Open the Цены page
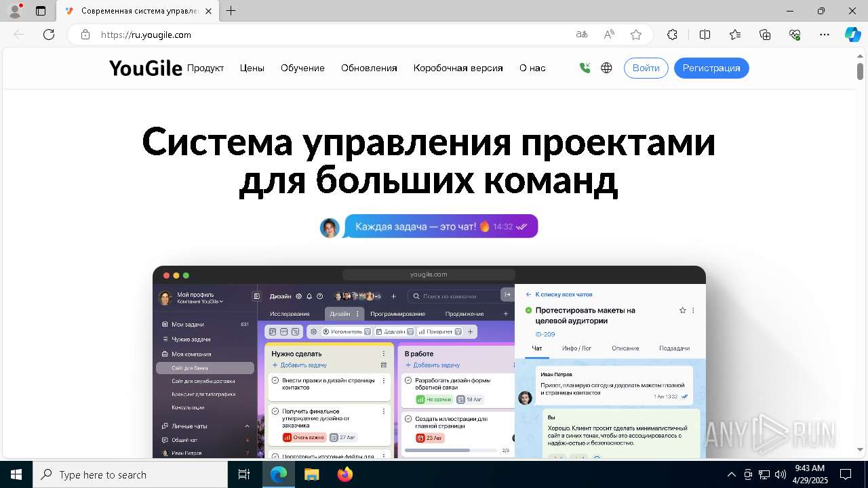The height and width of the screenshot is (488, 868). pyautogui.click(x=252, y=68)
